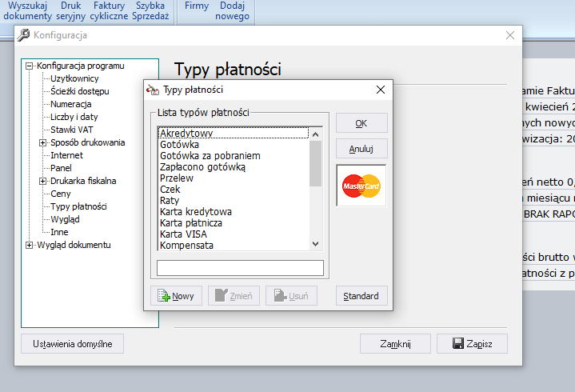Expand the Sposób drukowania tree node

tap(42, 142)
